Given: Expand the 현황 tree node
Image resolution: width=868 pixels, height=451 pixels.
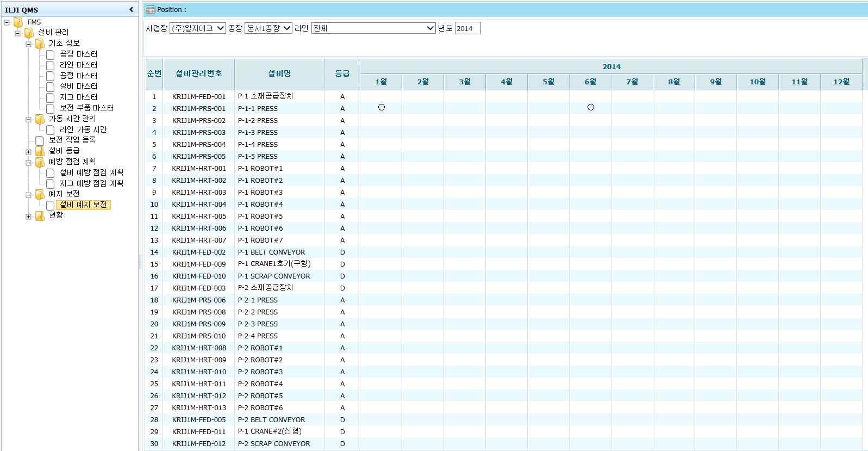Looking at the screenshot, I should click(x=28, y=217).
